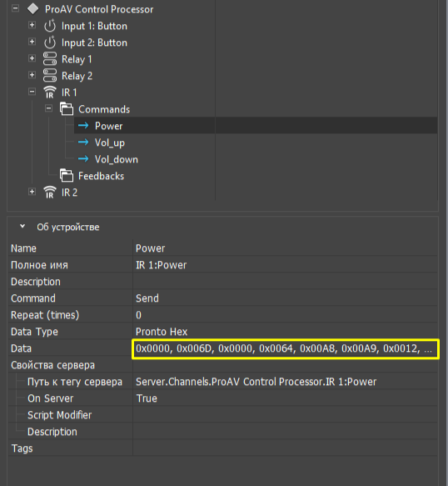Click the IR signal icon for IR 2
This screenshot has width=448, height=486.
coord(50,193)
